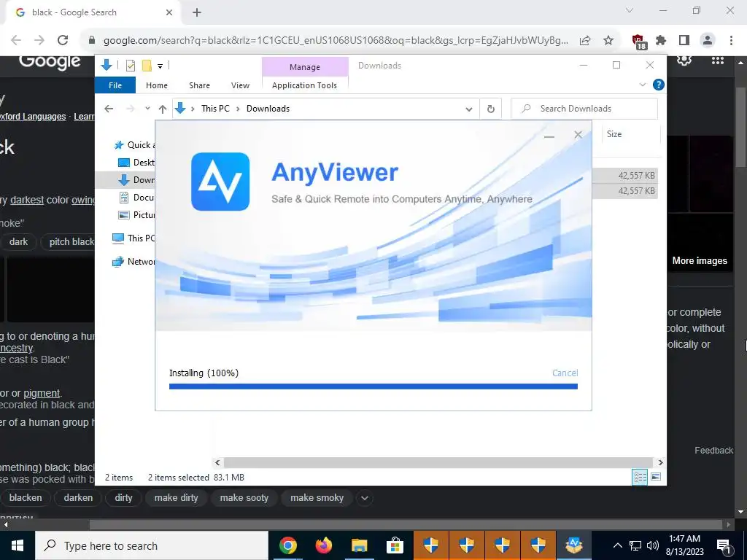
Task: Click Feedback link on Google page
Action: [713, 451]
